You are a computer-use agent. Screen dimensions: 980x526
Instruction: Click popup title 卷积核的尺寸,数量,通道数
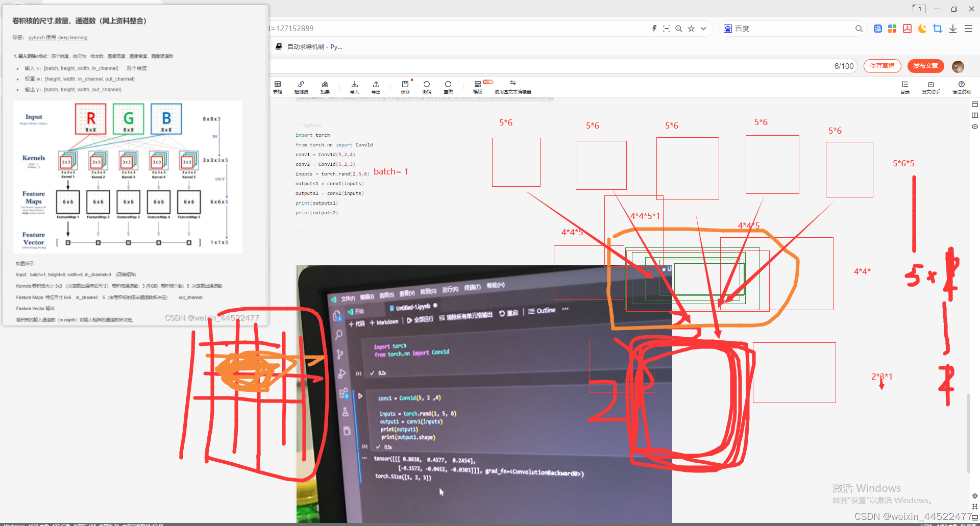coord(79,21)
